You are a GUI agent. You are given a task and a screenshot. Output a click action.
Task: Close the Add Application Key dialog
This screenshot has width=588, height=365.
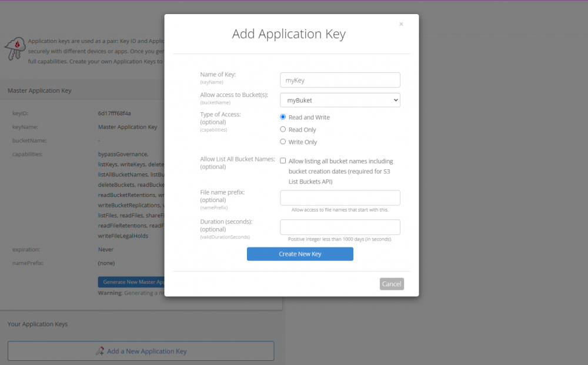tap(401, 24)
